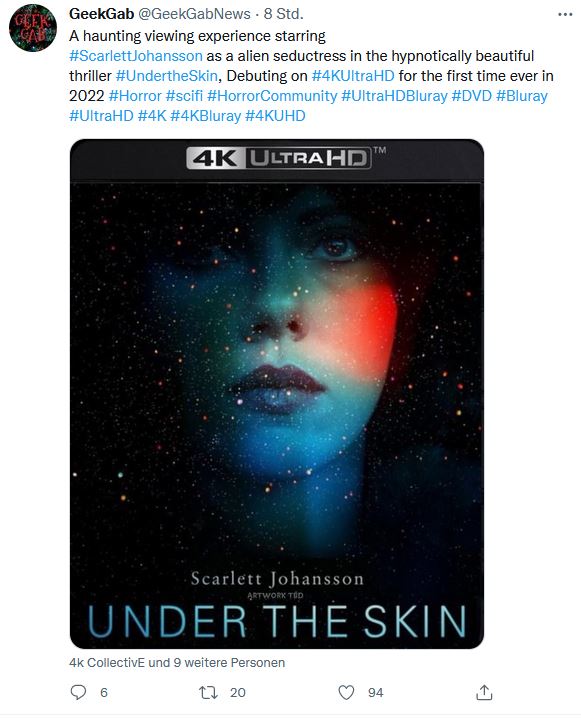Open GeekGab display name profile
Viewport: 581px width, 718px height.
[101, 14]
